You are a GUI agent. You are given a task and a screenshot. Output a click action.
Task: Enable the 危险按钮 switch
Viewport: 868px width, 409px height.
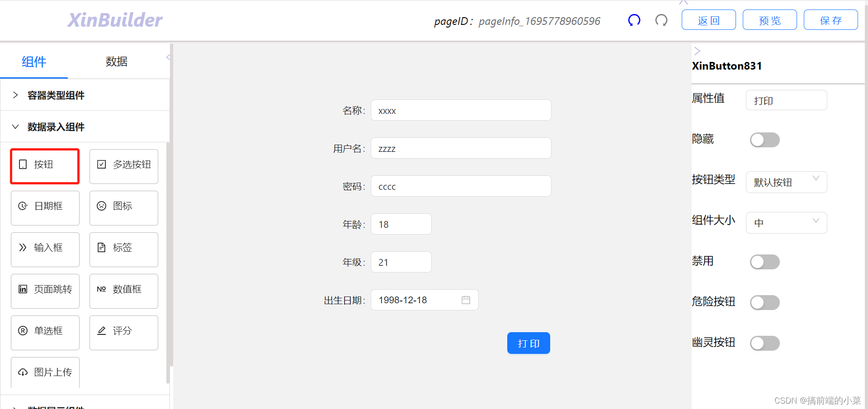point(765,302)
